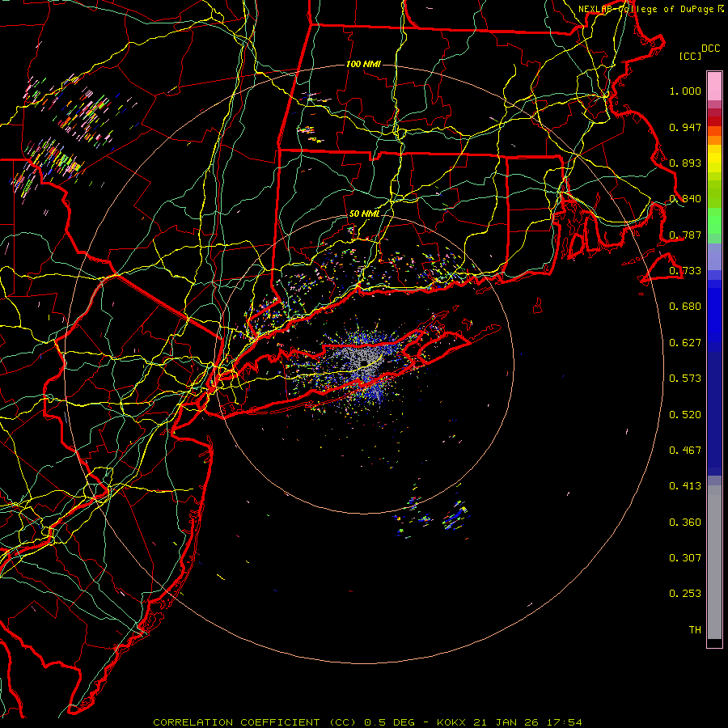Click the 0.360 scale label

[685, 523]
